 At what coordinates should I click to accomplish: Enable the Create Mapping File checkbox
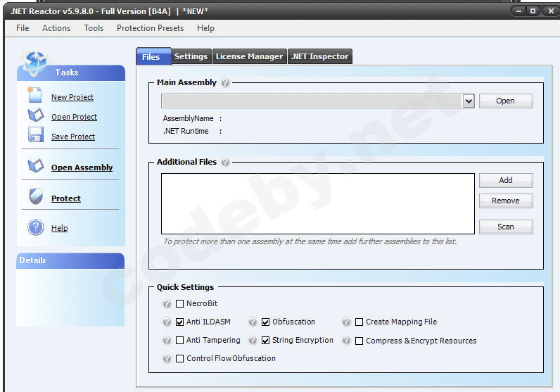(x=359, y=322)
